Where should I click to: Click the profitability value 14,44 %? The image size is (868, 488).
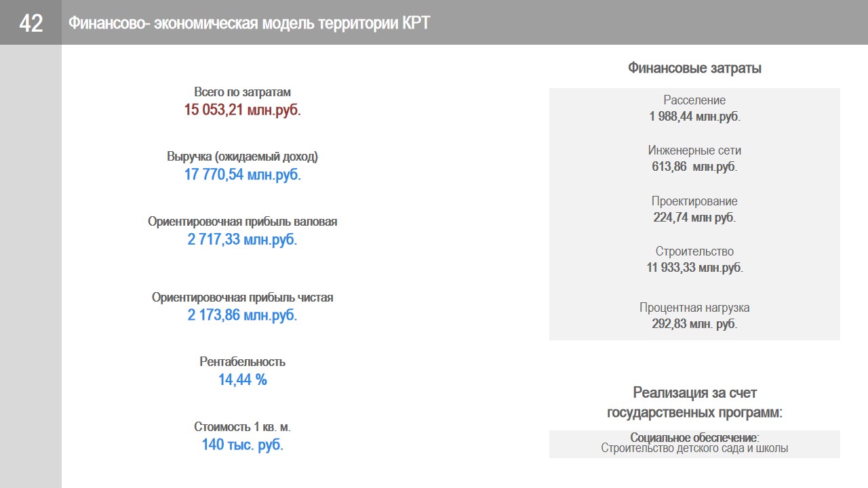point(242,380)
